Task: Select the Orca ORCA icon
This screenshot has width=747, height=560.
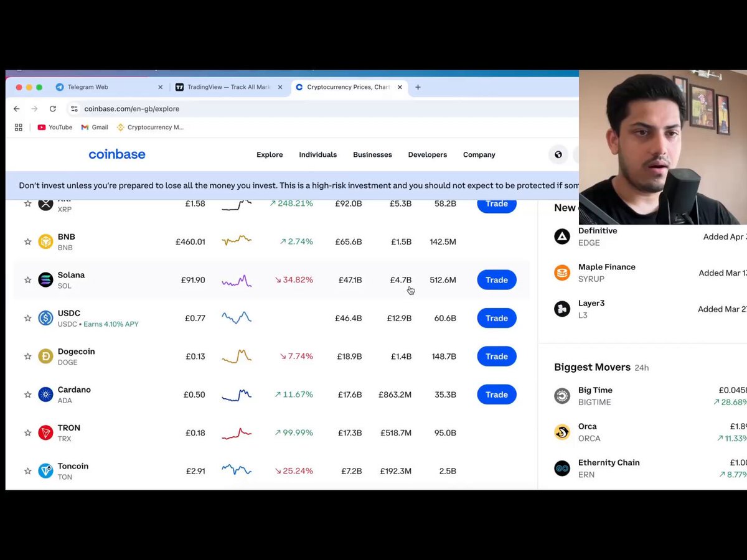Action: pyautogui.click(x=562, y=432)
